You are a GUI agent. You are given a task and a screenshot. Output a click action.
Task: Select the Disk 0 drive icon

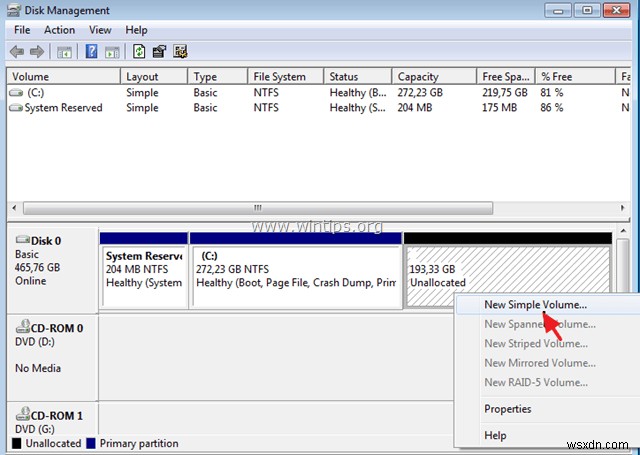pyautogui.click(x=23, y=240)
